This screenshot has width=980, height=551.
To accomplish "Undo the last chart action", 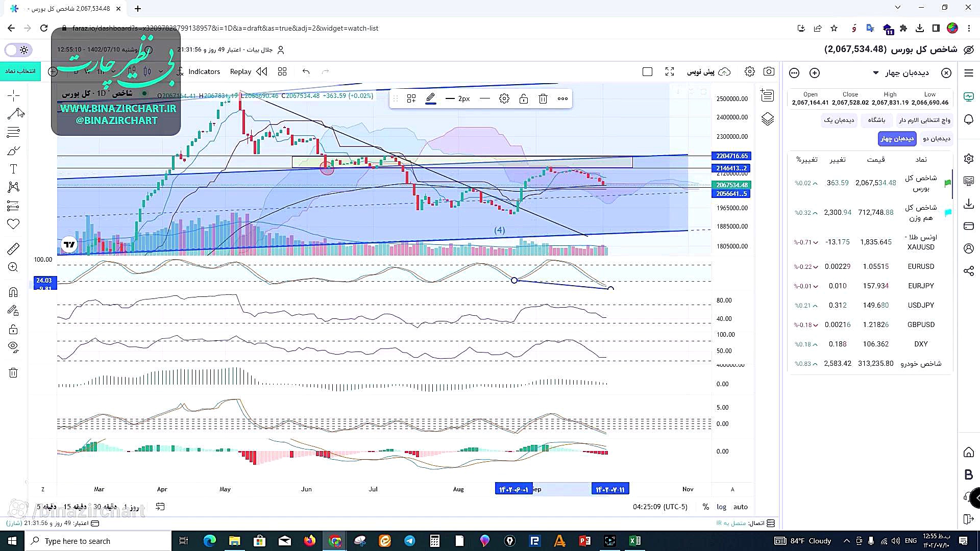I will tap(306, 72).
